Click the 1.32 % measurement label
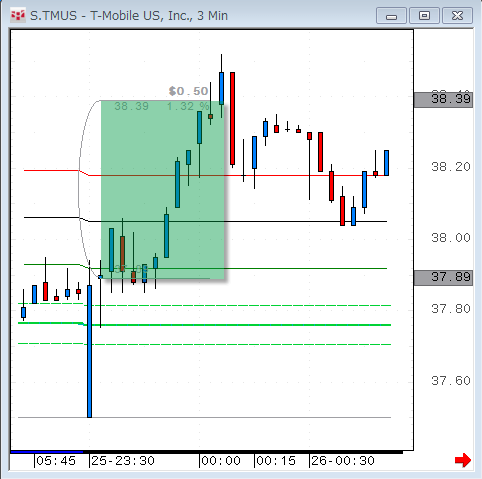Image resolution: width=482 pixels, height=479 pixels. pyautogui.click(x=188, y=107)
